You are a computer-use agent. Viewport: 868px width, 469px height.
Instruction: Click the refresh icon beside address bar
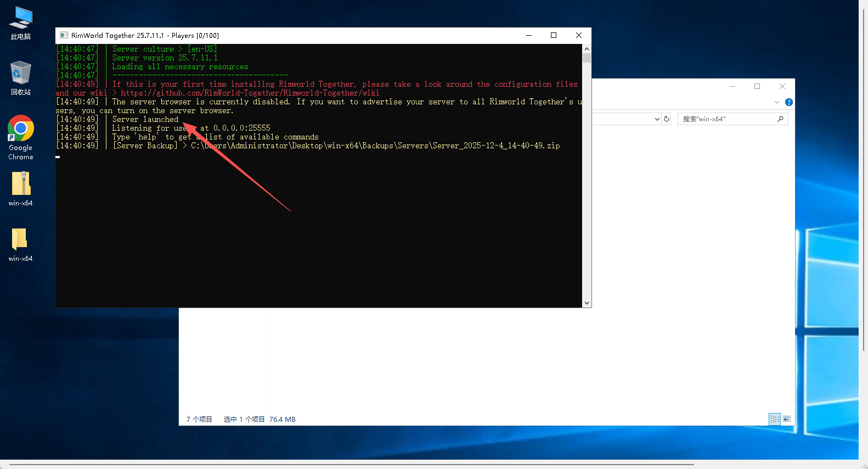coord(667,119)
